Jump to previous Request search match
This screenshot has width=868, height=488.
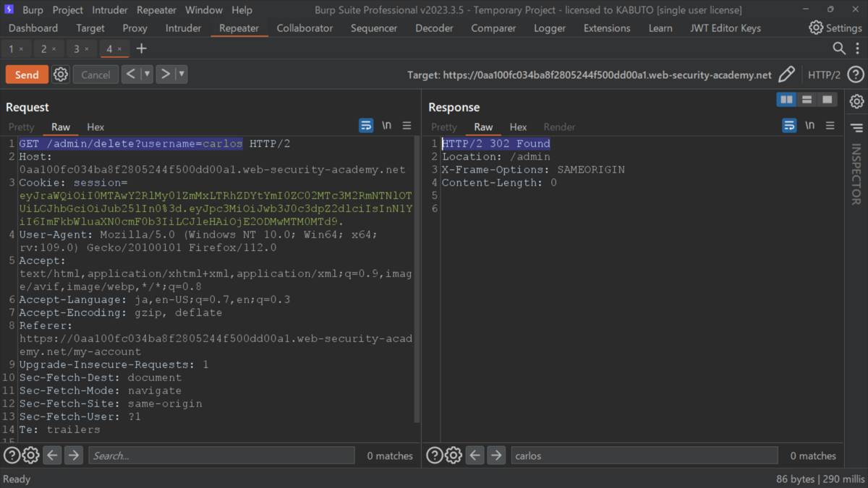52,455
